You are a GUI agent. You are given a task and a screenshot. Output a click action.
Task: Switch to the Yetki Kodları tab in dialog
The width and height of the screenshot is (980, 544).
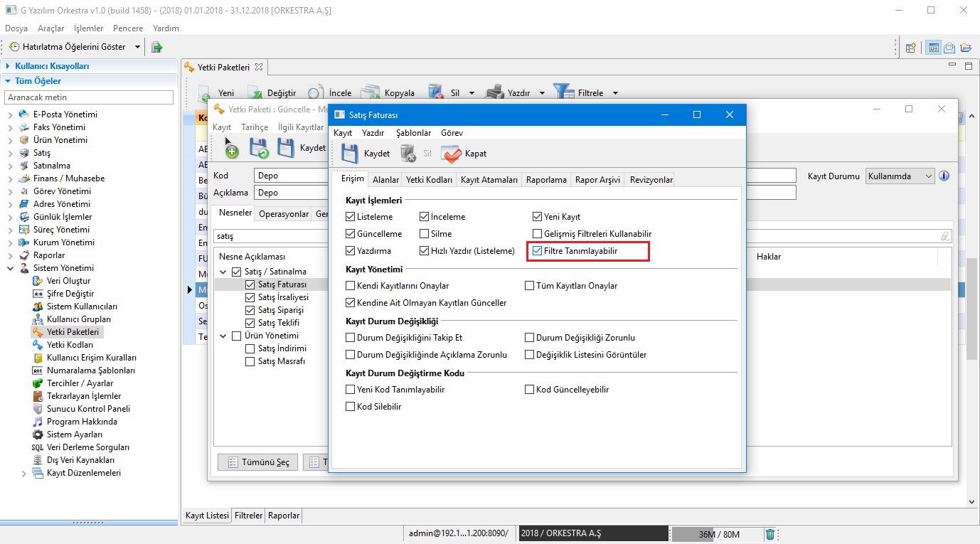coord(429,180)
